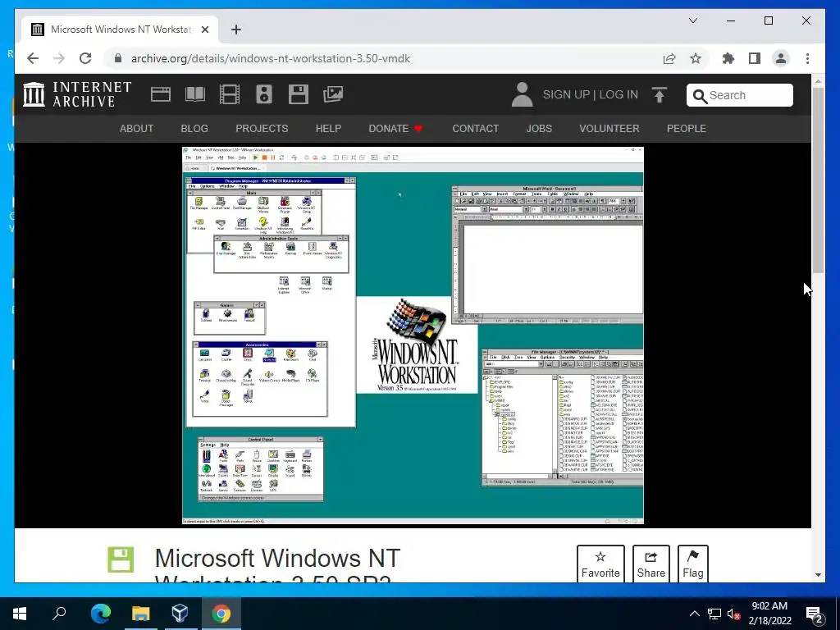Open the VOLUNTEER menu item
840x630 pixels.
tap(609, 129)
